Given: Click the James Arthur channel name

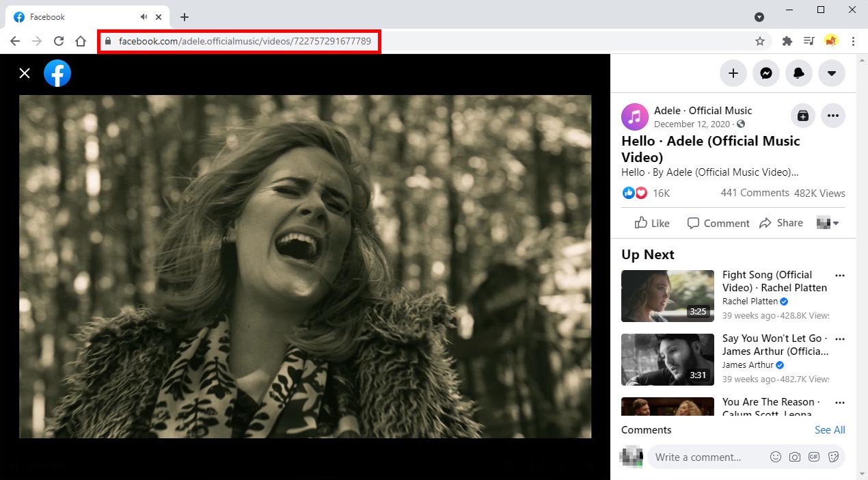Looking at the screenshot, I should click(x=748, y=365).
